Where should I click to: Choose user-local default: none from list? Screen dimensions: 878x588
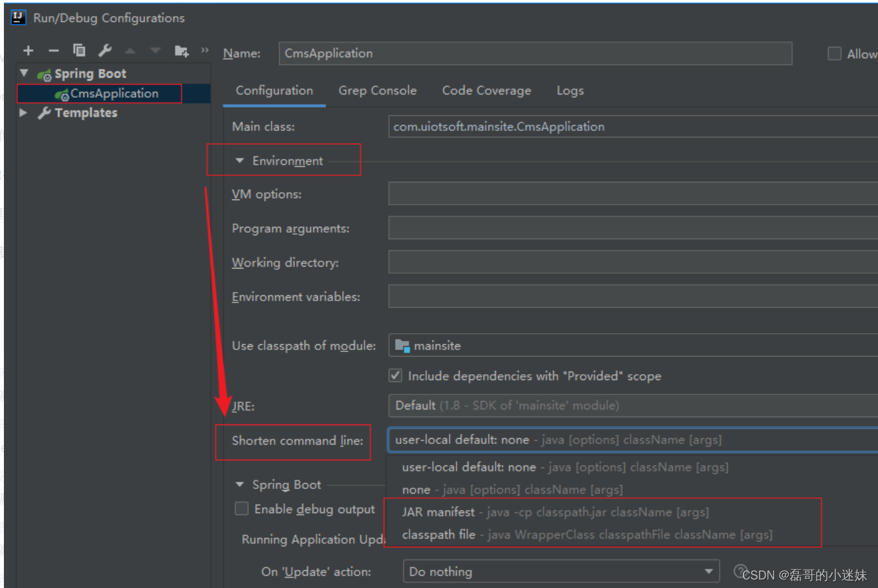click(x=633, y=467)
